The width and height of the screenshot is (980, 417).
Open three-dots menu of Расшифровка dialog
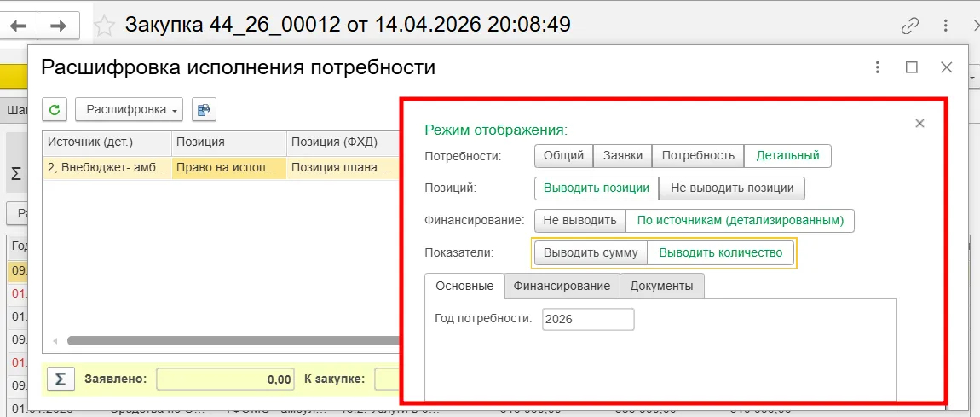(x=878, y=67)
